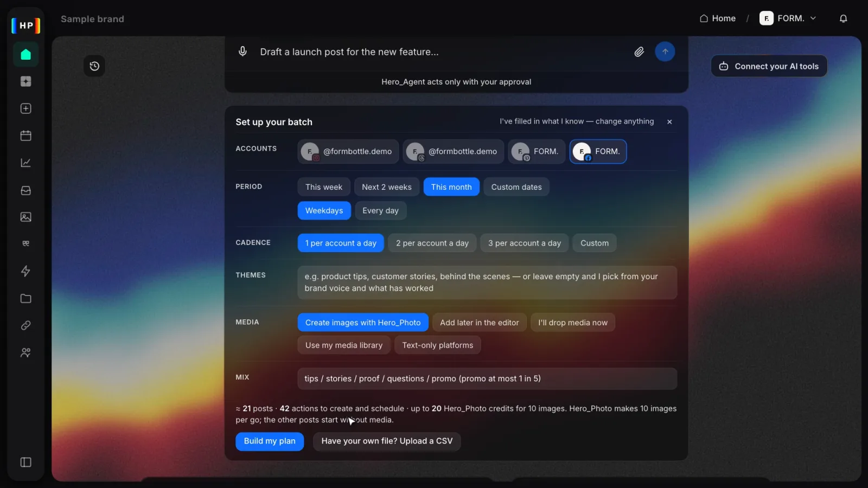Click the paperclip attach icon

click(x=639, y=52)
